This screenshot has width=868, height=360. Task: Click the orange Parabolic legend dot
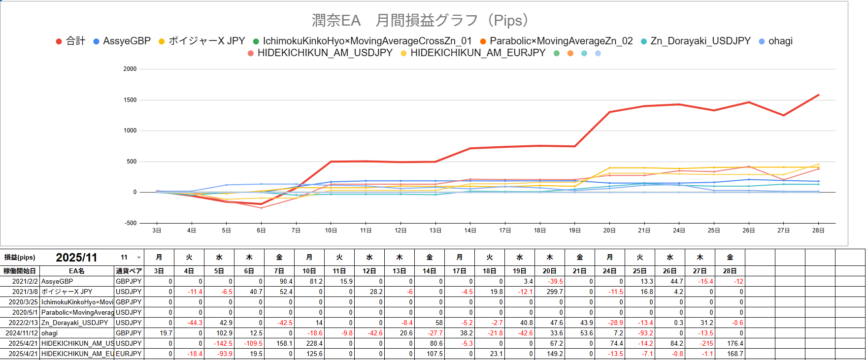click(x=483, y=41)
